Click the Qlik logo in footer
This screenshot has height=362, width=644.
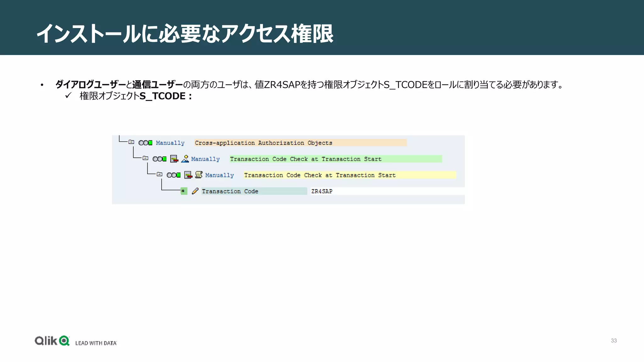tap(52, 341)
